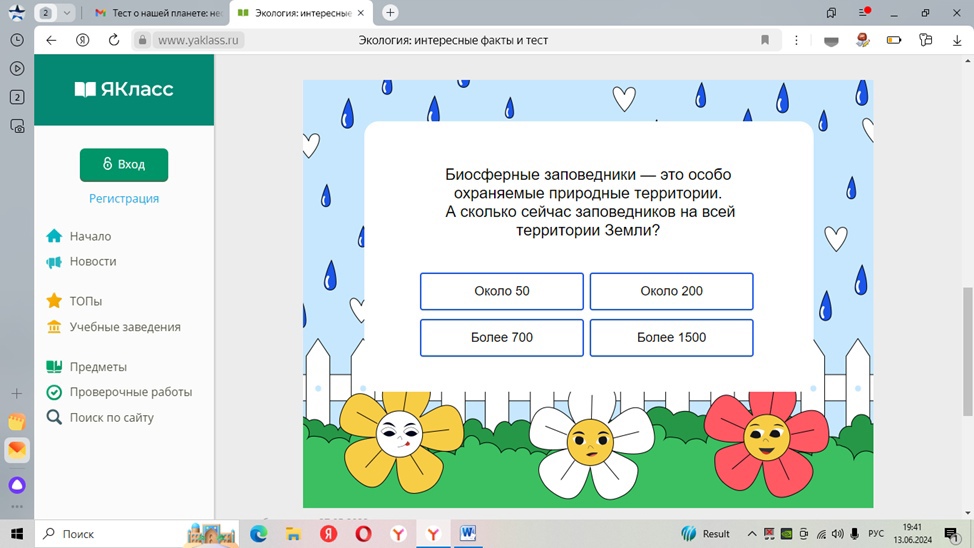This screenshot has width=974, height=548.
Task: Click the tab group counter showing 2
Action: coord(45,12)
